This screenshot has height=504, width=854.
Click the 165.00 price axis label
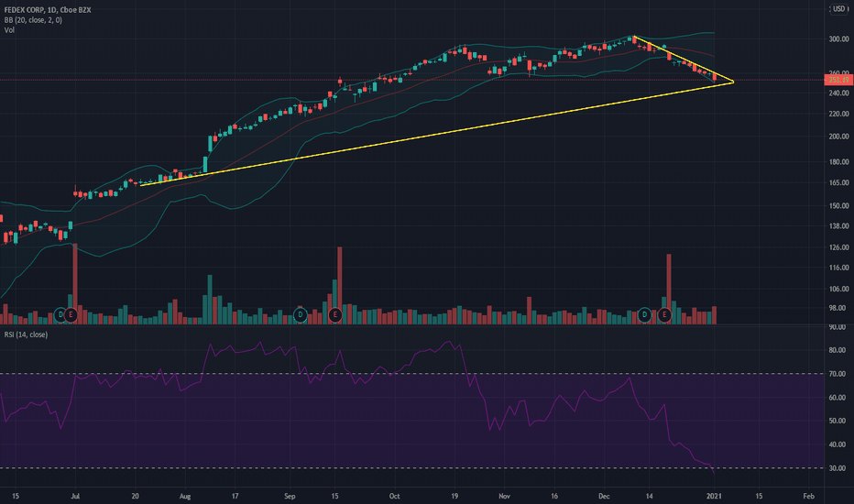point(838,183)
